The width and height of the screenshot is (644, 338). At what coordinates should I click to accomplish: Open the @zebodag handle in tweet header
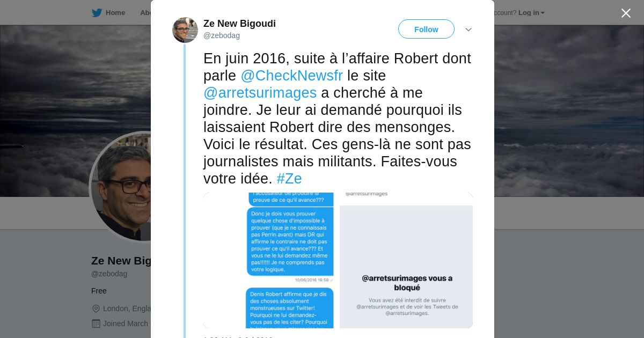(222, 35)
